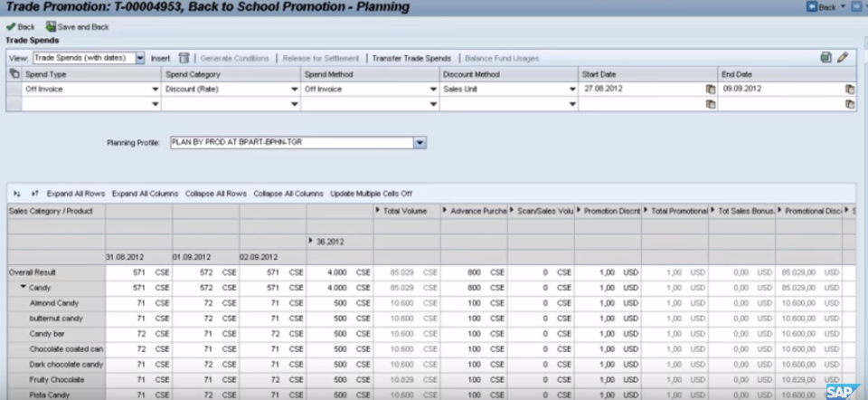This screenshot has width=868, height=400.
Task: Expand the Total Promotional column
Action: click(x=646, y=211)
